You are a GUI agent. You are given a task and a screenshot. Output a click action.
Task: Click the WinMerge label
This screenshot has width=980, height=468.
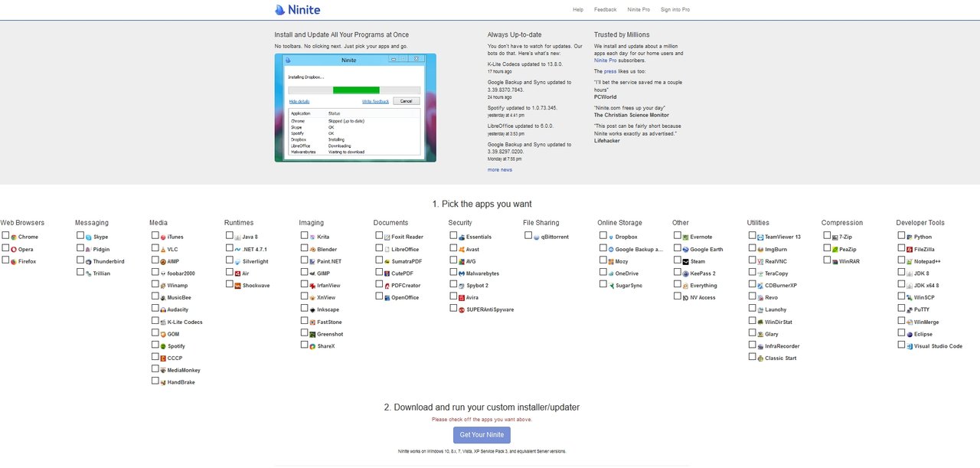click(x=926, y=322)
